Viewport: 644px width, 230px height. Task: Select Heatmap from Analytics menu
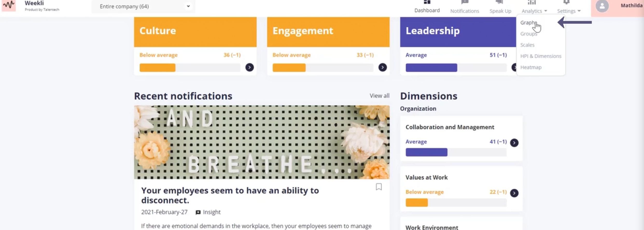531,67
